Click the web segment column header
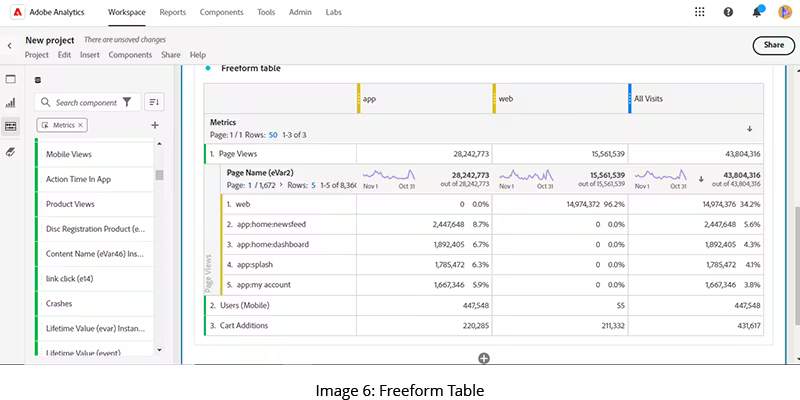800x400 pixels. coord(560,98)
